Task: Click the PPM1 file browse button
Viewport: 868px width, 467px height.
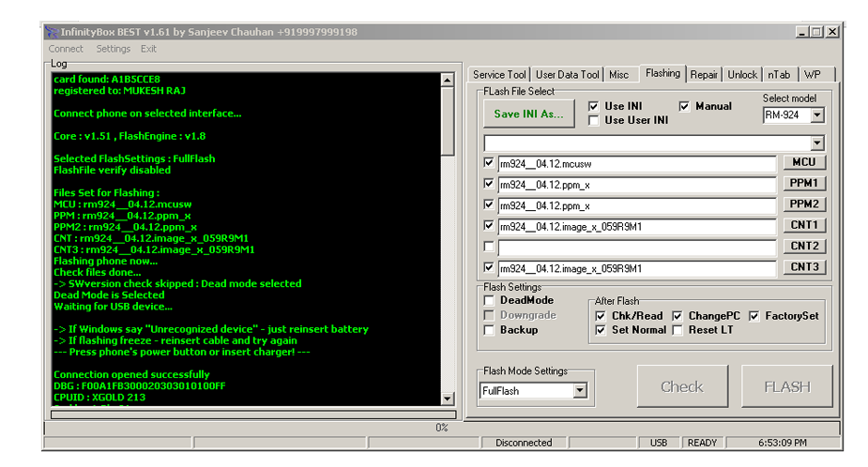Action: click(x=804, y=183)
